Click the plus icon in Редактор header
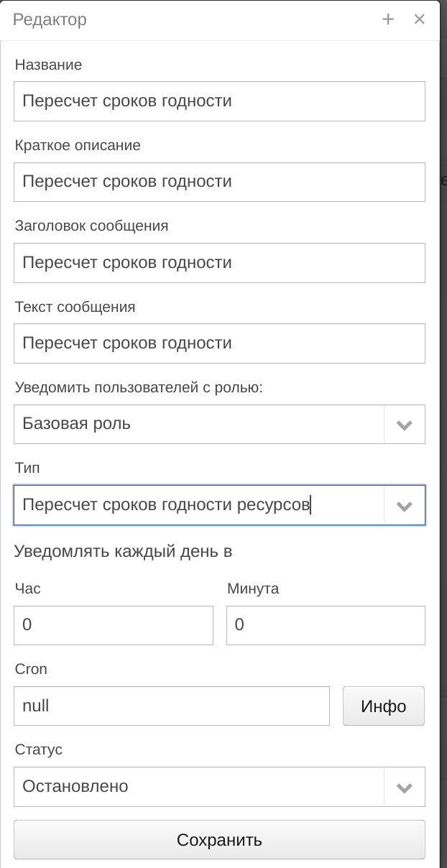The width and height of the screenshot is (447, 868). tap(388, 19)
